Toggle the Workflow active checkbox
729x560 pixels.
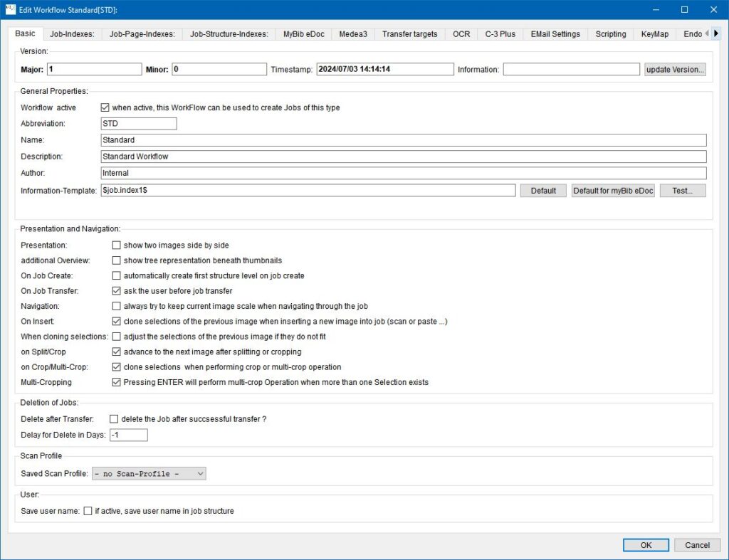(105, 107)
